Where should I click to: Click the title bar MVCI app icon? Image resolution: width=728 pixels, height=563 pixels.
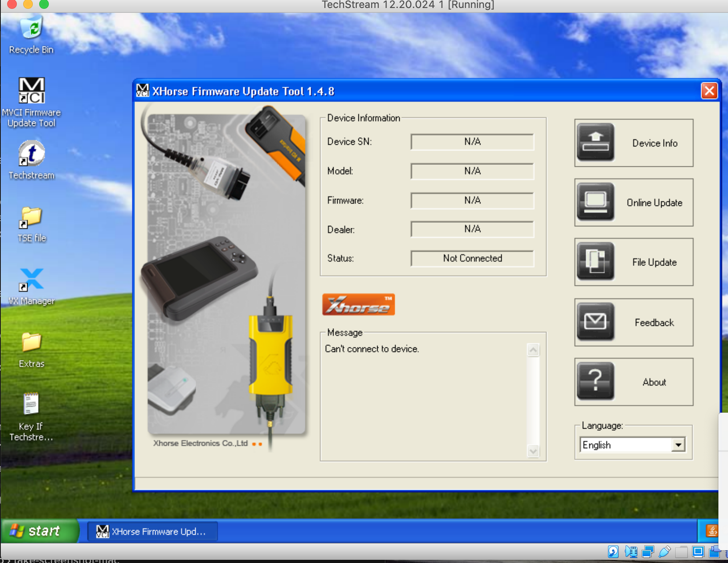tap(142, 91)
